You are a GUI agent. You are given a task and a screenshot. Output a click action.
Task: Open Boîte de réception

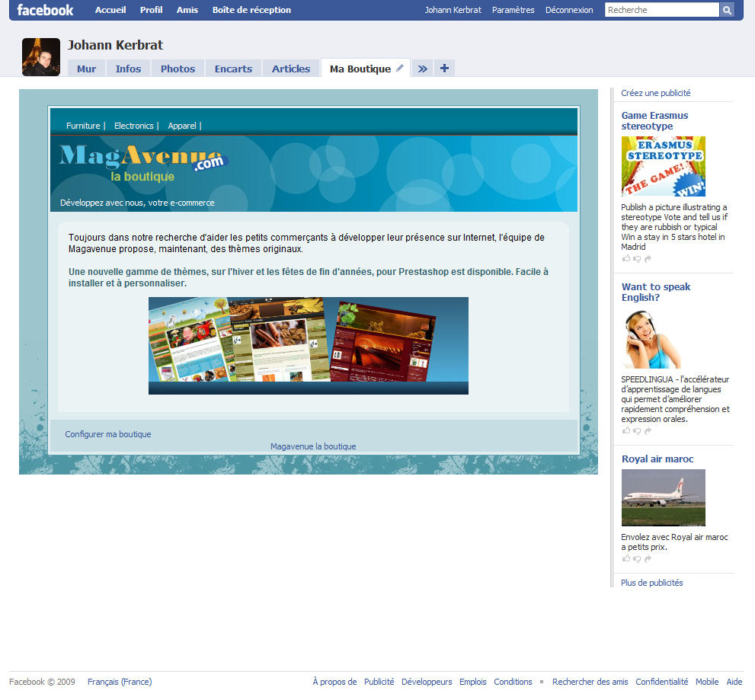click(x=251, y=10)
